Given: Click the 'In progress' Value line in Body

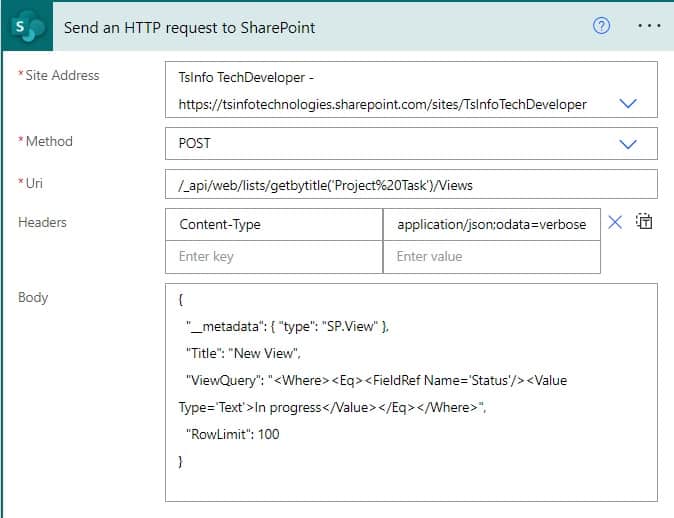Looking at the screenshot, I should pyautogui.click(x=332, y=407).
